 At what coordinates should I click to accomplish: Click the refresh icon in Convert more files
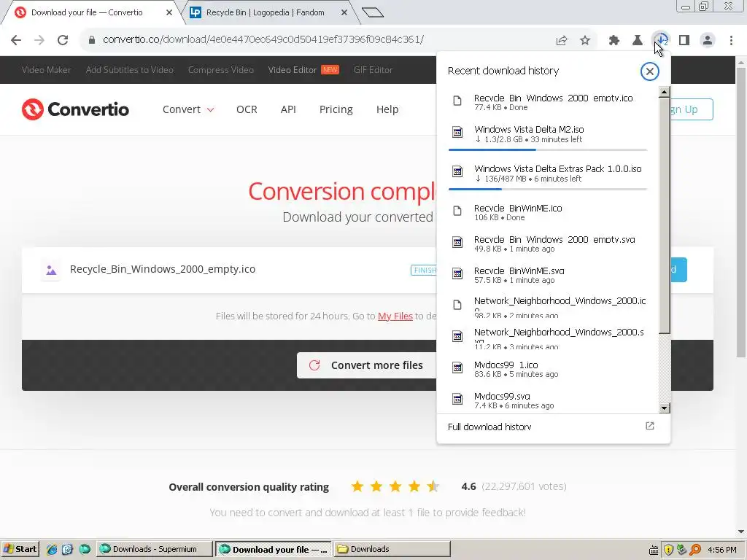[x=314, y=365]
